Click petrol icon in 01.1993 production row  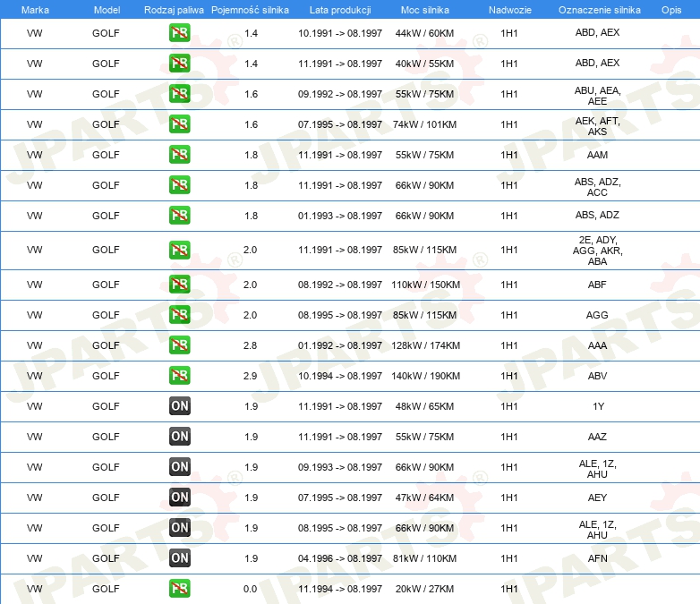point(179,215)
